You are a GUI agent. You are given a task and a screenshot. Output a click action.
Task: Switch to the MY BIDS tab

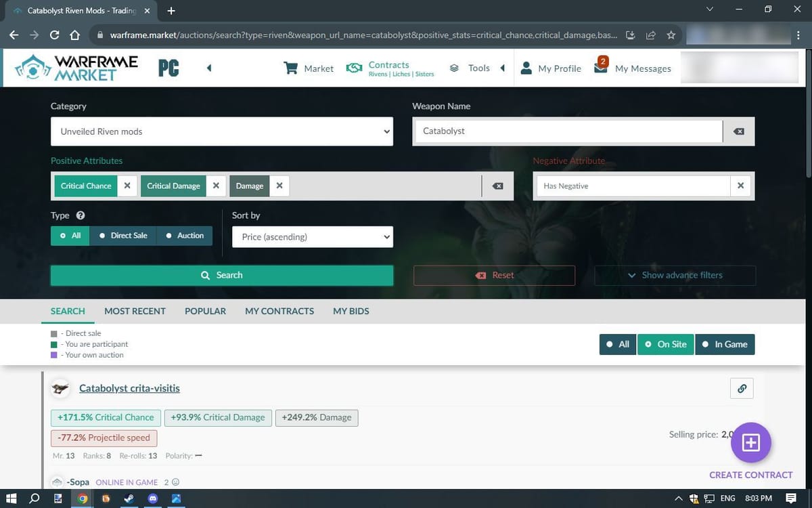pos(351,311)
